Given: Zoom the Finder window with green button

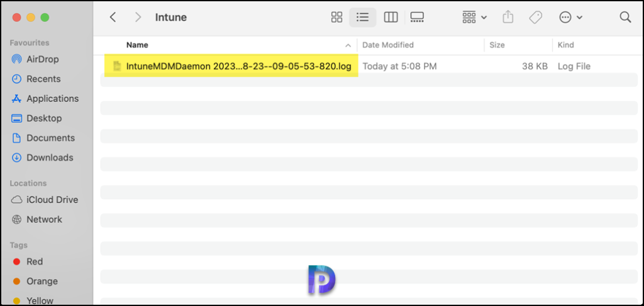Looking at the screenshot, I should pyautogui.click(x=45, y=17).
